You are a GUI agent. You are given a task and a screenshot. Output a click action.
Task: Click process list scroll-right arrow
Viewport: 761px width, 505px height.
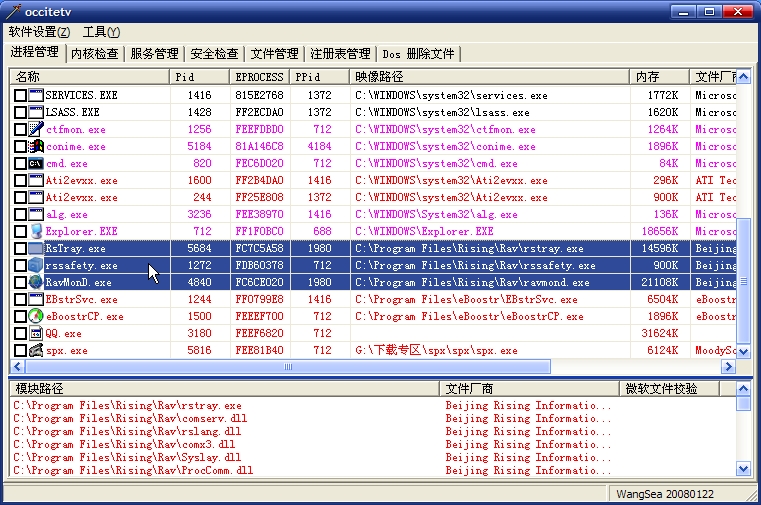(x=728, y=367)
